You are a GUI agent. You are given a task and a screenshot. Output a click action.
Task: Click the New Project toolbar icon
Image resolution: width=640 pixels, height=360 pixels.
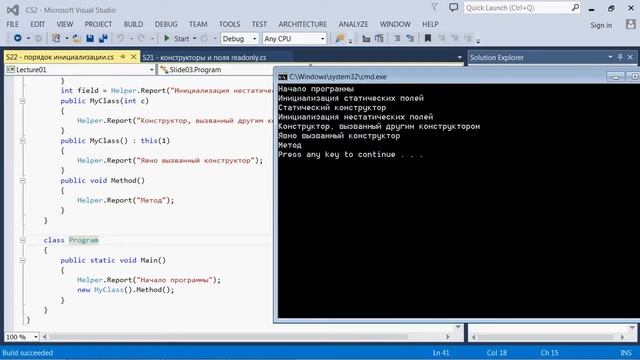point(56,38)
